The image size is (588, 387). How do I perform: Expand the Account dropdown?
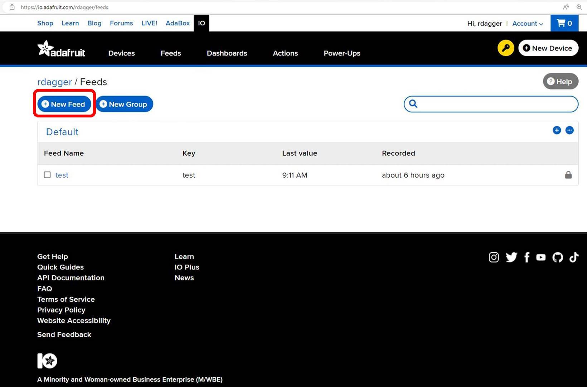(x=529, y=24)
